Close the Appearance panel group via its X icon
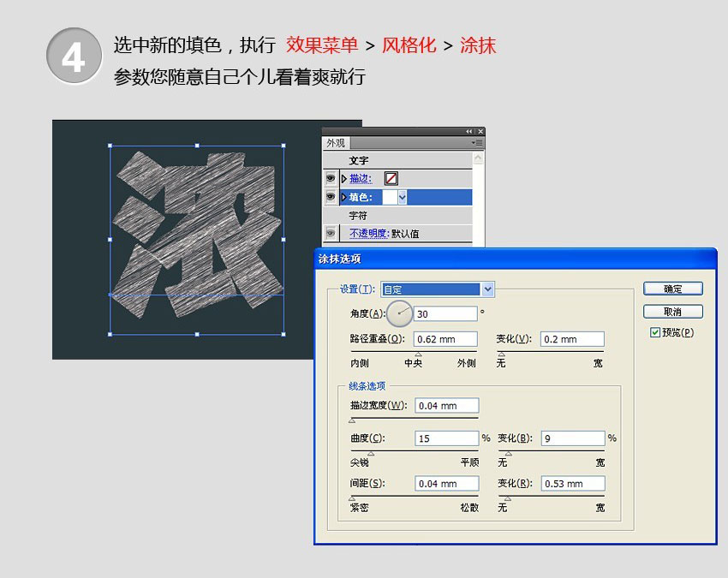Image resolution: width=728 pixels, height=578 pixels. [480, 131]
